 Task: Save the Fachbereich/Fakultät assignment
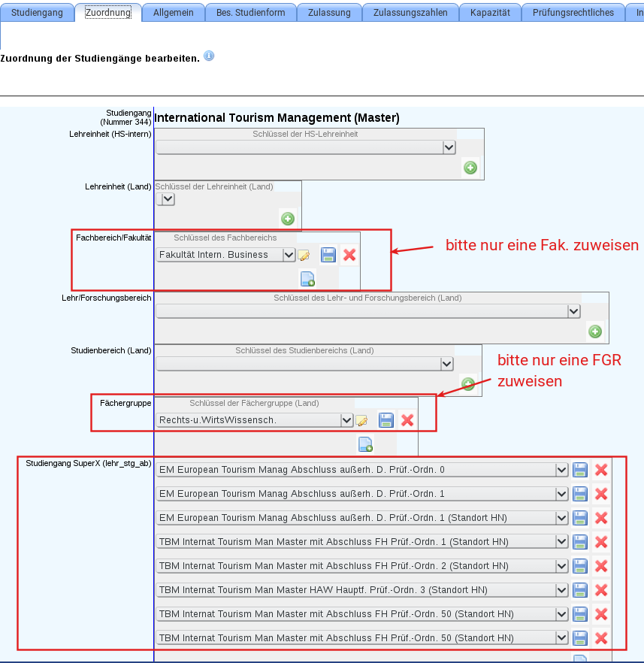328,255
